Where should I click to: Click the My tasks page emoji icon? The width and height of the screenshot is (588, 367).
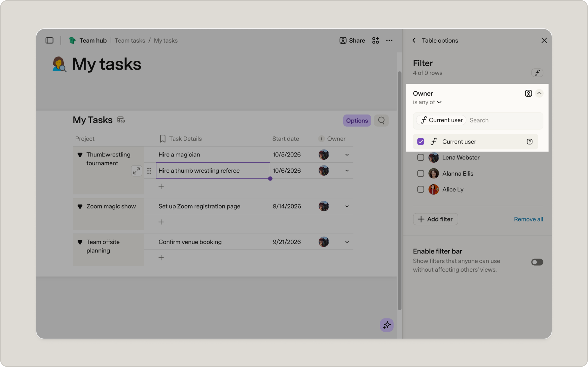coord(59,64)
